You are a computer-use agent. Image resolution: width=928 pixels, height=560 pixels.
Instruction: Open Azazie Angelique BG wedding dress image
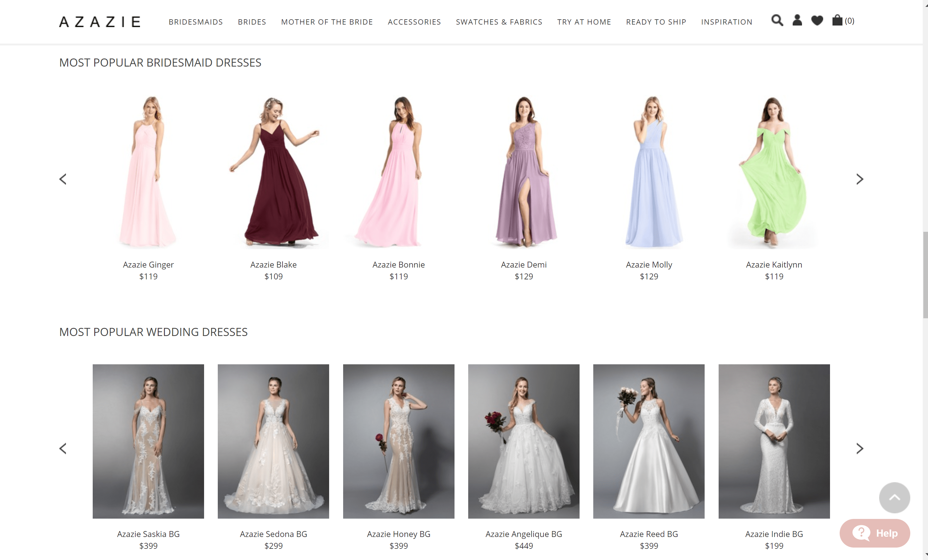(524, 441)
